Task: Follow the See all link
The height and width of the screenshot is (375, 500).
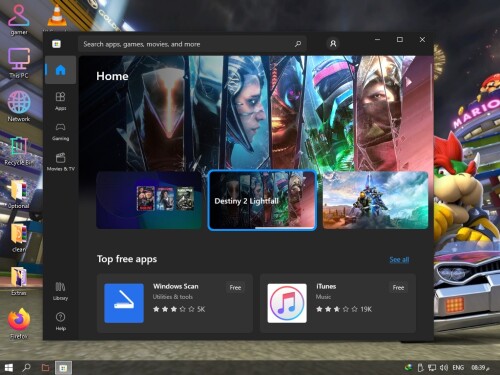Action: click(x=399, y=259)
